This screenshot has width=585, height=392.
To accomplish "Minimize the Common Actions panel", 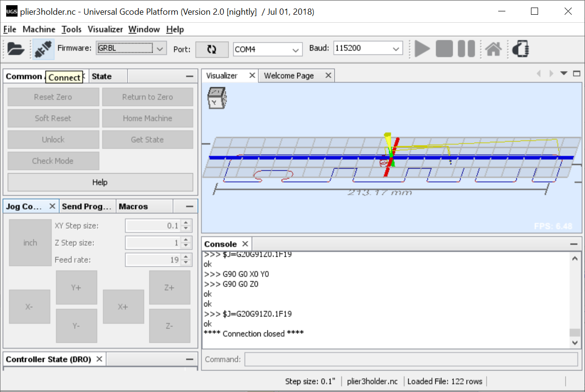I will (x=190, y=76).
